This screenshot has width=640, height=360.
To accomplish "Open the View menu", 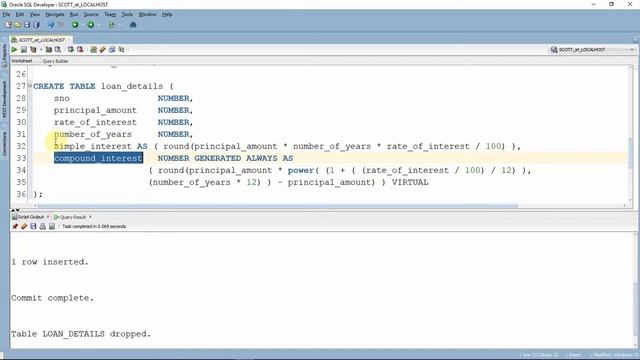I will [35, 14].
